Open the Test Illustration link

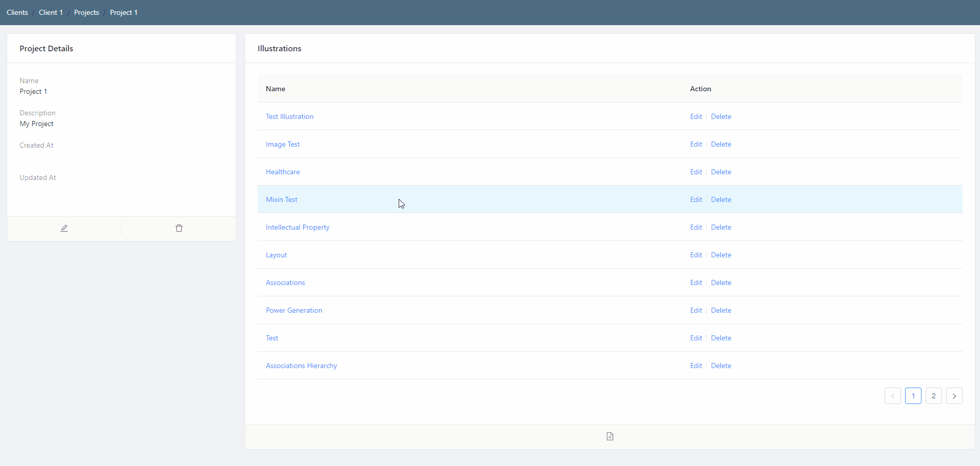(x=289, y=116)
